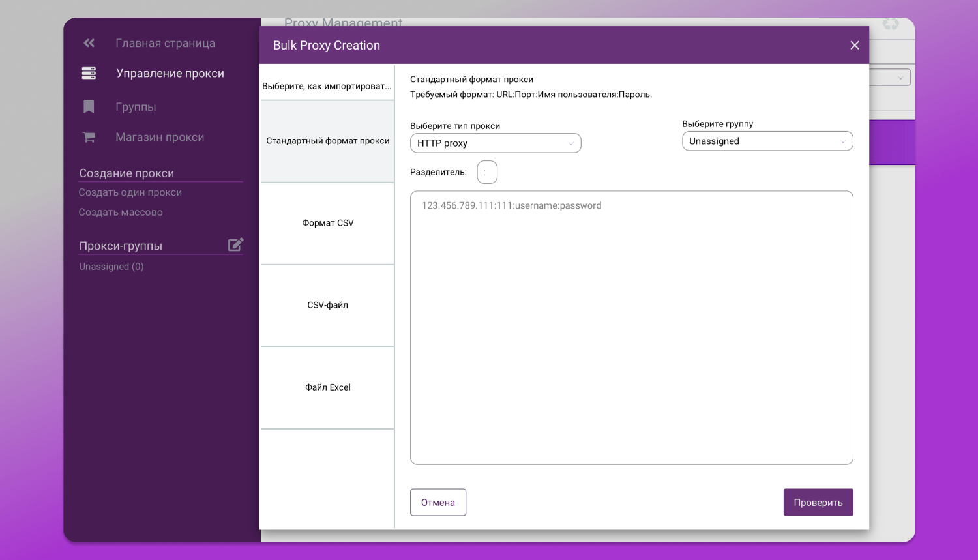Open the HTTP proxy type dropdown
The image size is (978, 560).
point(496,143)
